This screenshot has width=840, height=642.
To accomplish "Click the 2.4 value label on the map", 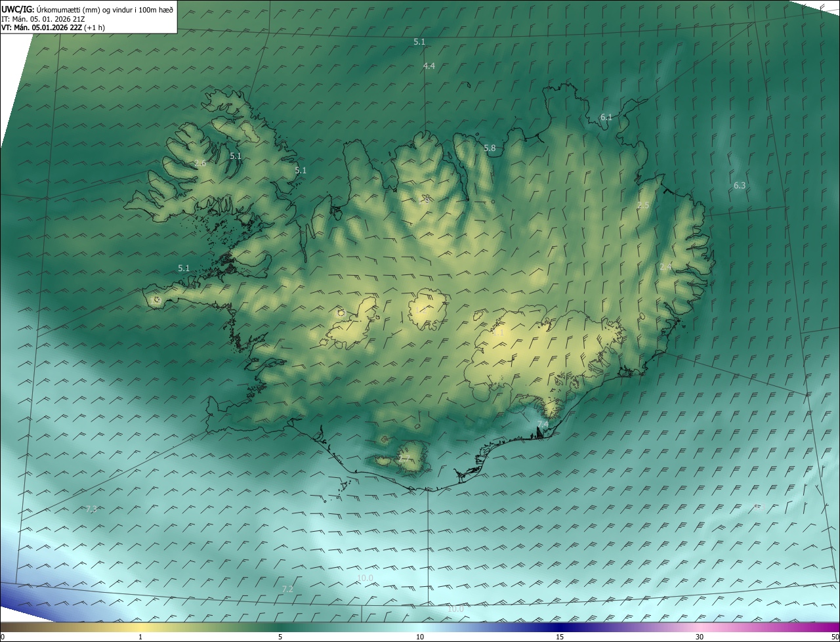I will coord(665,267).
